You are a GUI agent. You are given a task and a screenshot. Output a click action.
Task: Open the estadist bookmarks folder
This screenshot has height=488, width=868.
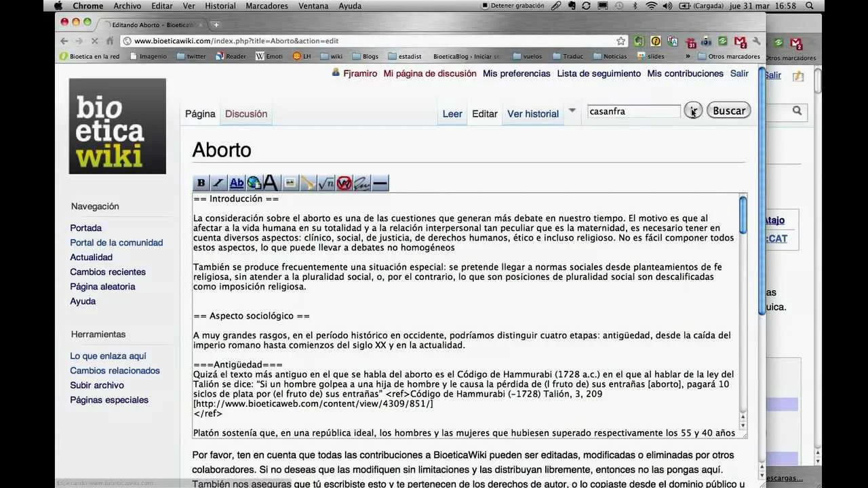pos(405,56)
